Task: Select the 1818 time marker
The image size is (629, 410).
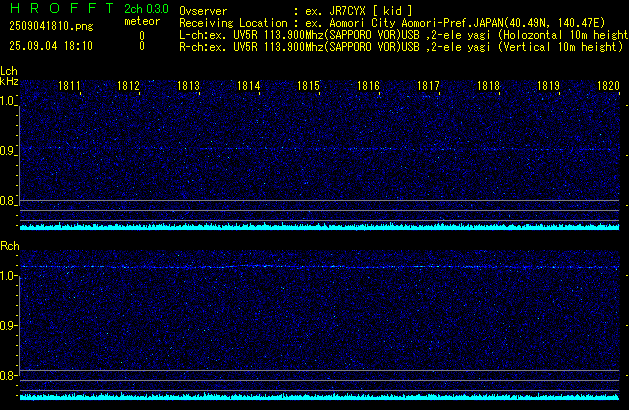Action: click(x=488, y=86)
